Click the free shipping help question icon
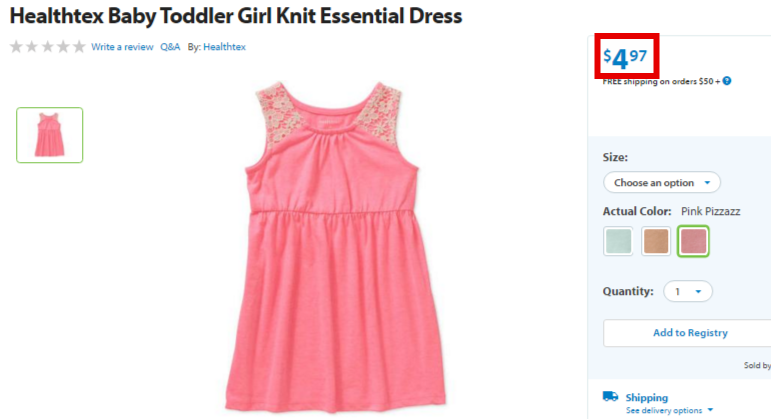The width and height of the screenshot is (771, 419). point(727,81)
